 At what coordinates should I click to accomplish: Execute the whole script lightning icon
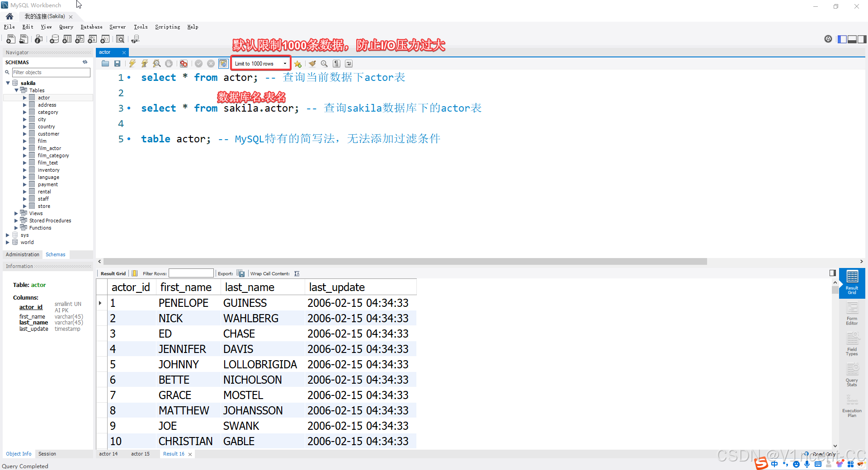click(132, 64)
